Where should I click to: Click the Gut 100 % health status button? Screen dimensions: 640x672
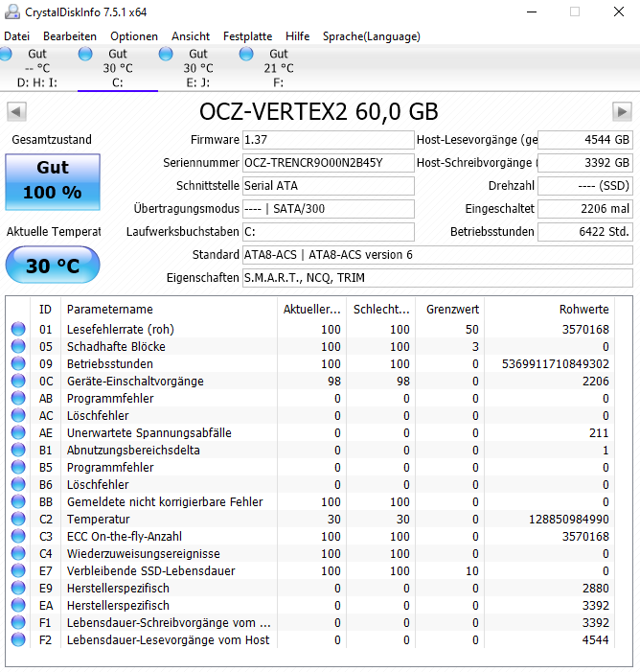(x=53, y=182)
